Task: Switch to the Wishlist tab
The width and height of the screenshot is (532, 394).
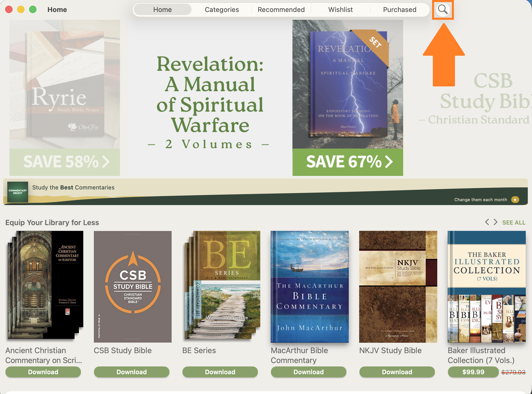Action: (x=340, y=10)
